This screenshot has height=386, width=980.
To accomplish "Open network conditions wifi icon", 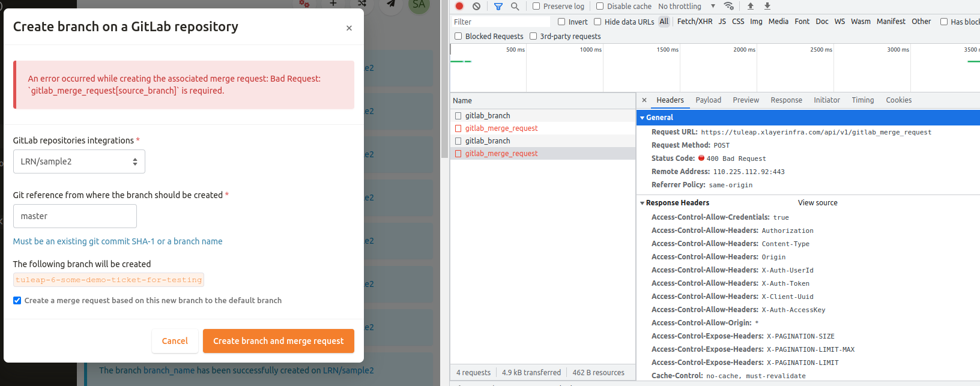I will point(728,6).
